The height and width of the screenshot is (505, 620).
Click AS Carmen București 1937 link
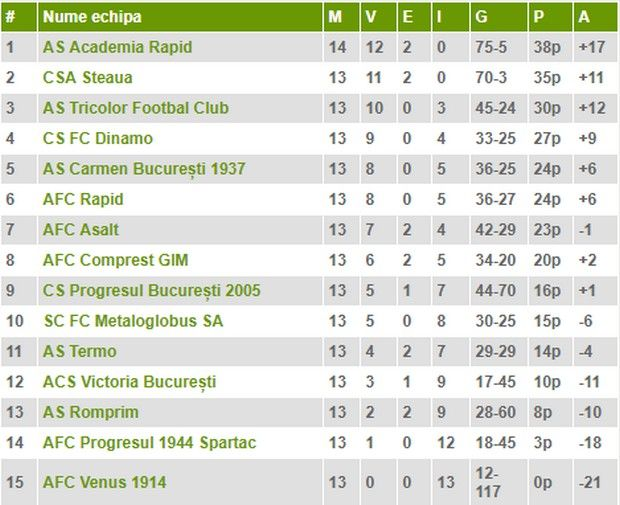tap(144, 169)
